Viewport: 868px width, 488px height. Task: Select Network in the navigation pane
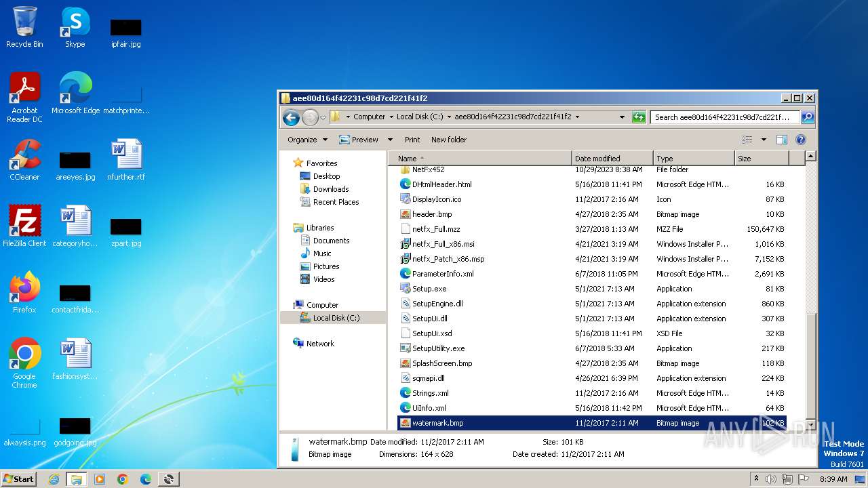(320, 344)
